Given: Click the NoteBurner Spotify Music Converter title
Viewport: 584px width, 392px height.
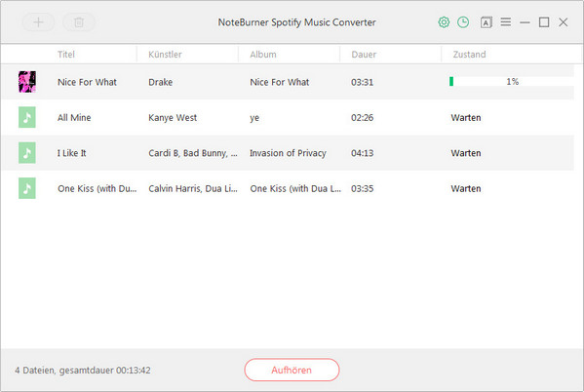Looking at the screenshot, I should [296, 22].
